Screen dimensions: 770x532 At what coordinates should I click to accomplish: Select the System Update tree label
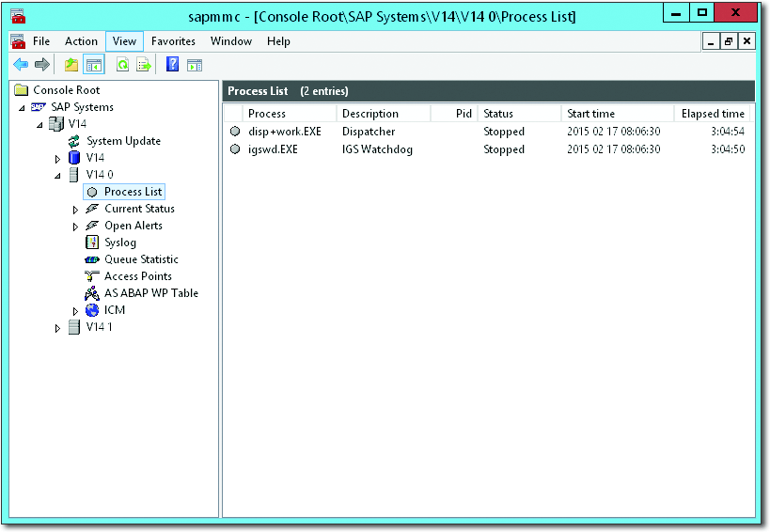(124, 141)
